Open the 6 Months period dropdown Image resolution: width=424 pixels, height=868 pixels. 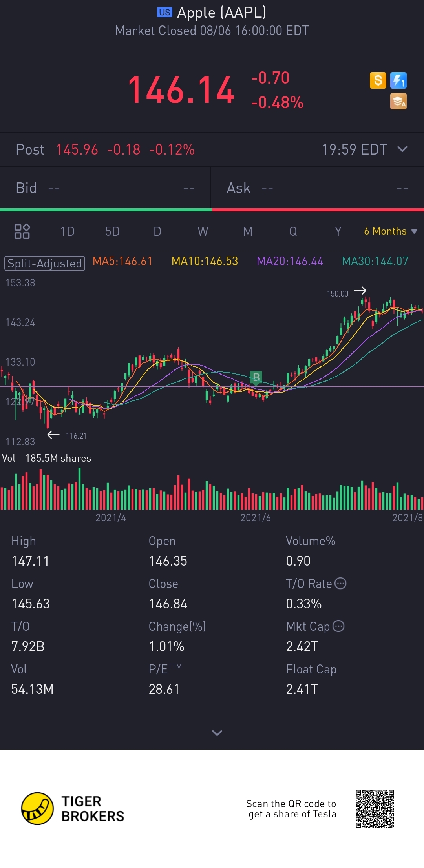tap(390, 231)
